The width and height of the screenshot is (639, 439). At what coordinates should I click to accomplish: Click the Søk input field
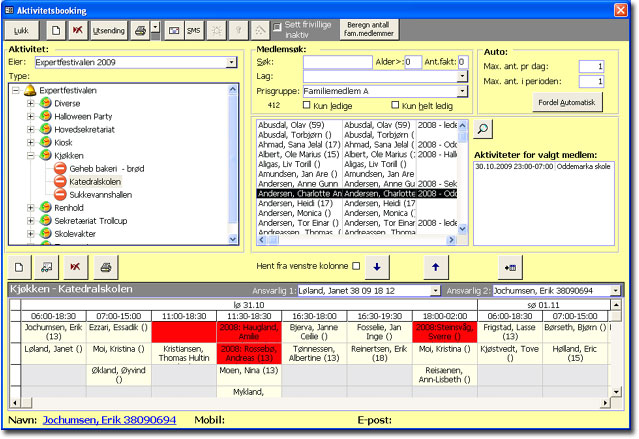coord(337,62)
